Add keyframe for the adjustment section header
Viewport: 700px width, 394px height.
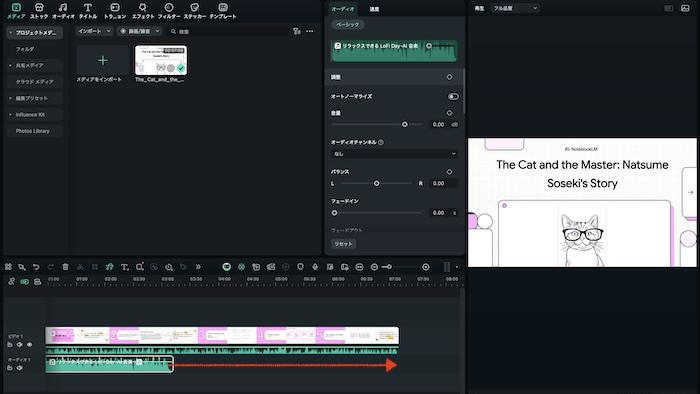point(449,77)
